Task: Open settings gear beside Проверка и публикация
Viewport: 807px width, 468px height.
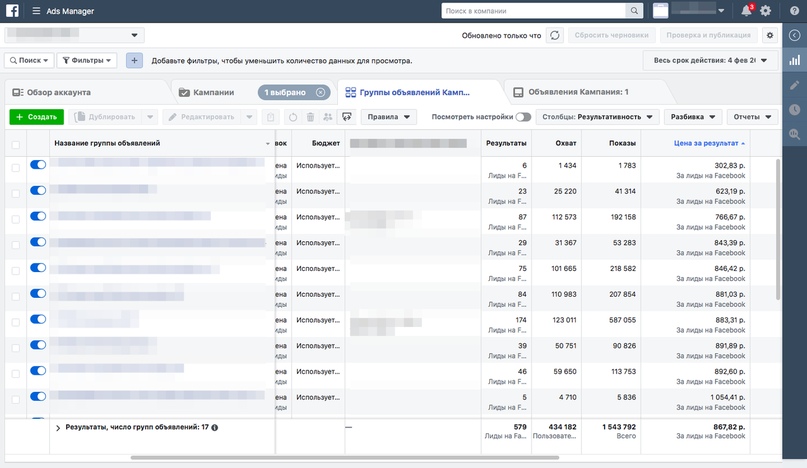Action: (x=770, y=36)
